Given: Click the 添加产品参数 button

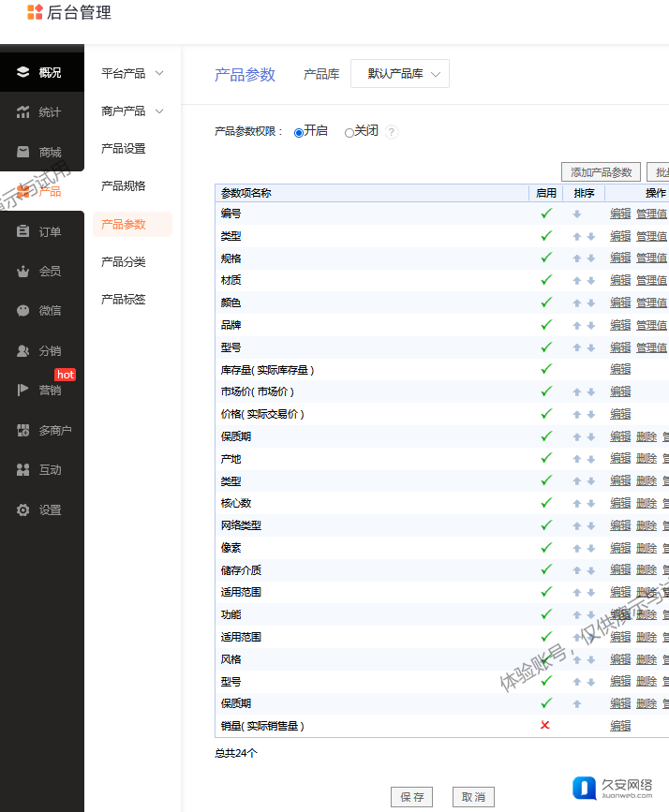Looking at the screenshot, I should point(601,172).
